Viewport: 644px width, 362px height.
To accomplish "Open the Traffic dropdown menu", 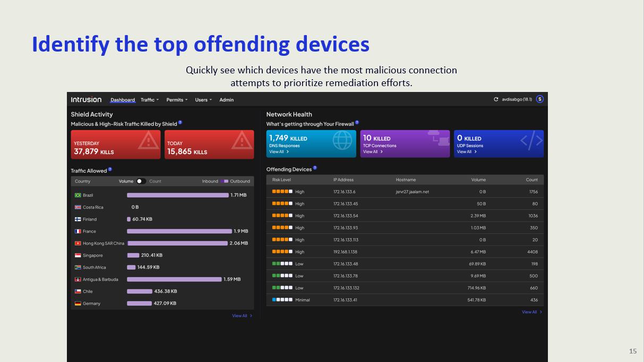I will point(150,100).
